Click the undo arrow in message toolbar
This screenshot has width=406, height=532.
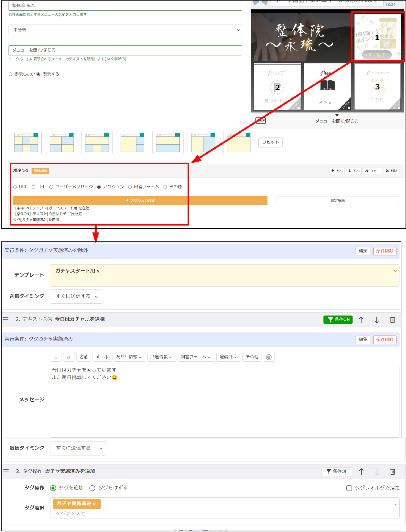(56, 357)
